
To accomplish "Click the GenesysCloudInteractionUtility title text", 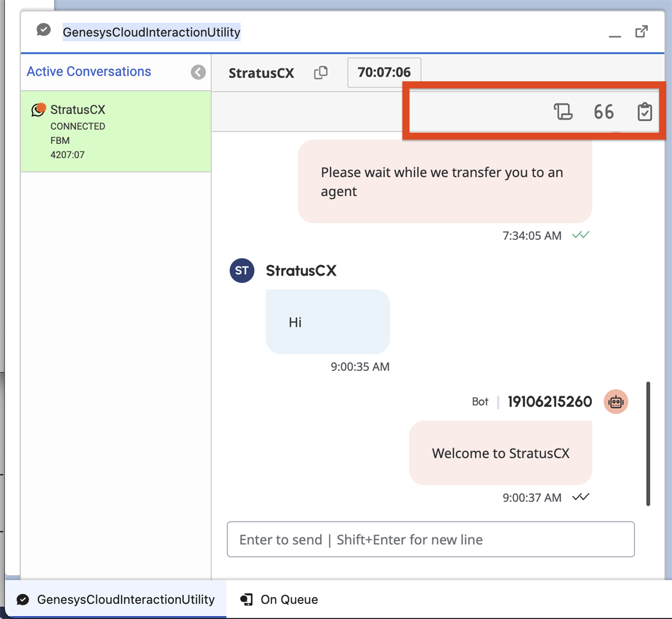I will [x=152, y=32].
